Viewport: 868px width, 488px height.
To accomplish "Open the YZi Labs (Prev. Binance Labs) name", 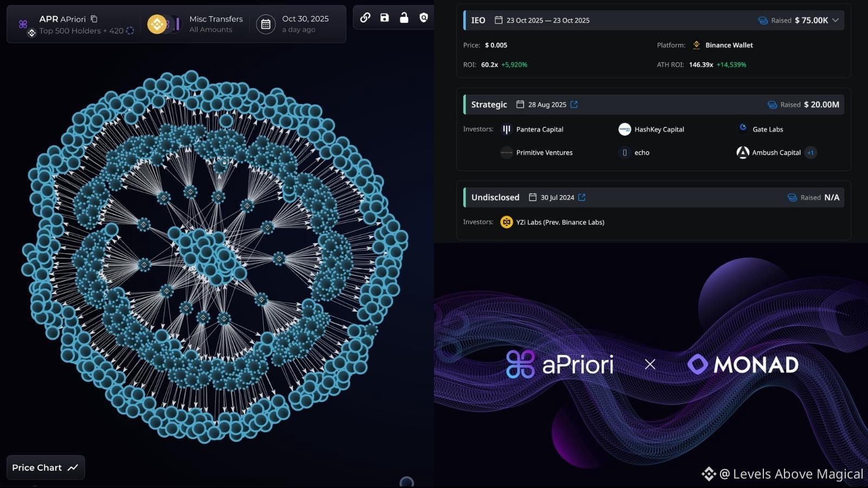I will (560, 222).
